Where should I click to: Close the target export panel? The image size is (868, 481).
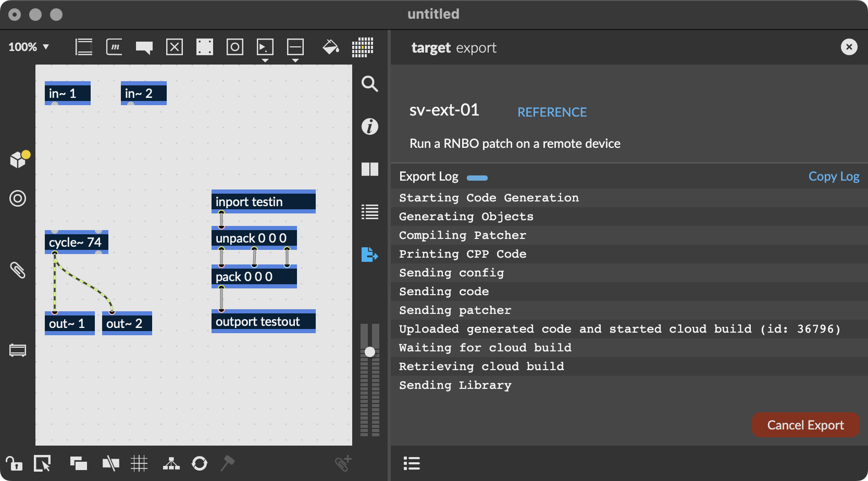[x=849, y=47]
